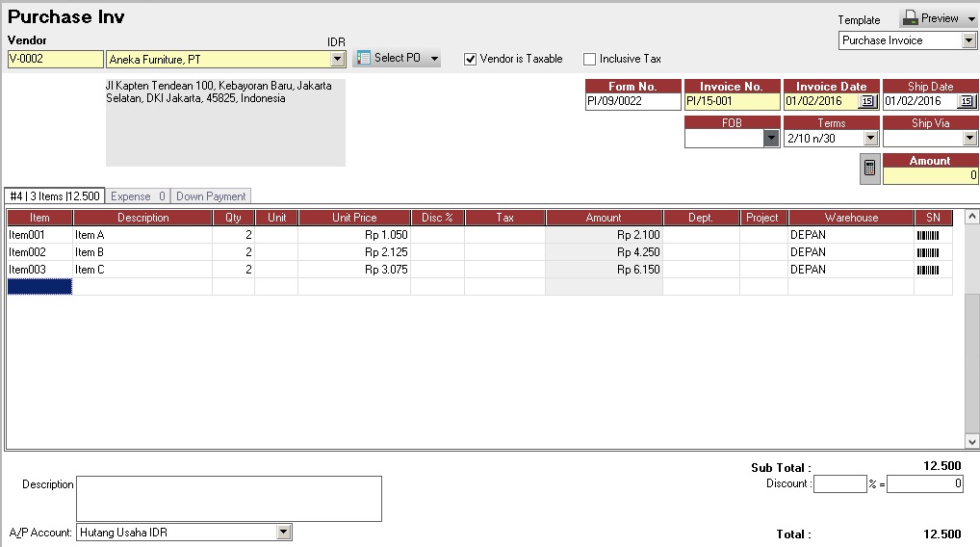This screenshot has height=547, width=980.
Task: Open the Ship Date calendar picker
Action: click(966, 101)
